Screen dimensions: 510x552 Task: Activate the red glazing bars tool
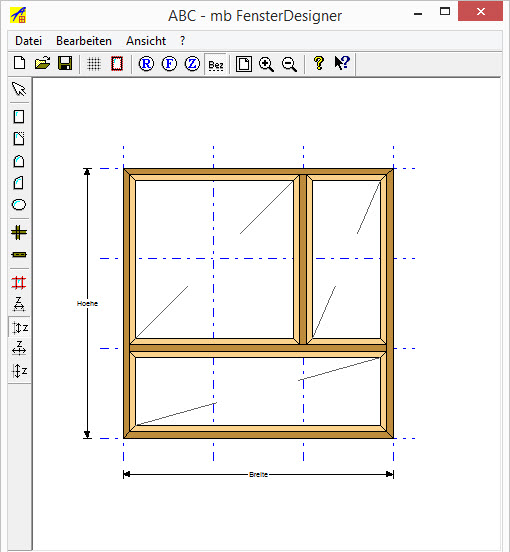[19, 282]
